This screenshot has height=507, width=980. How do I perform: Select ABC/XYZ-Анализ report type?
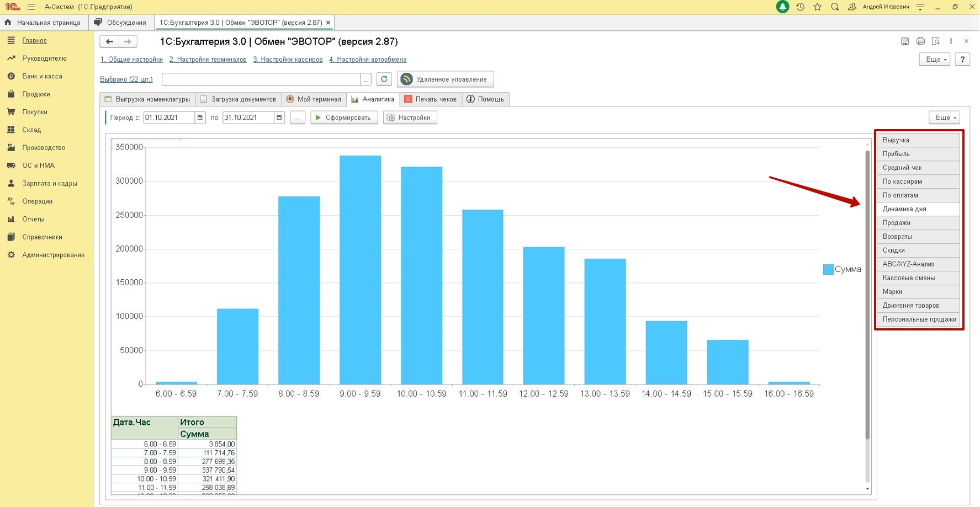[x=918, y=264]
